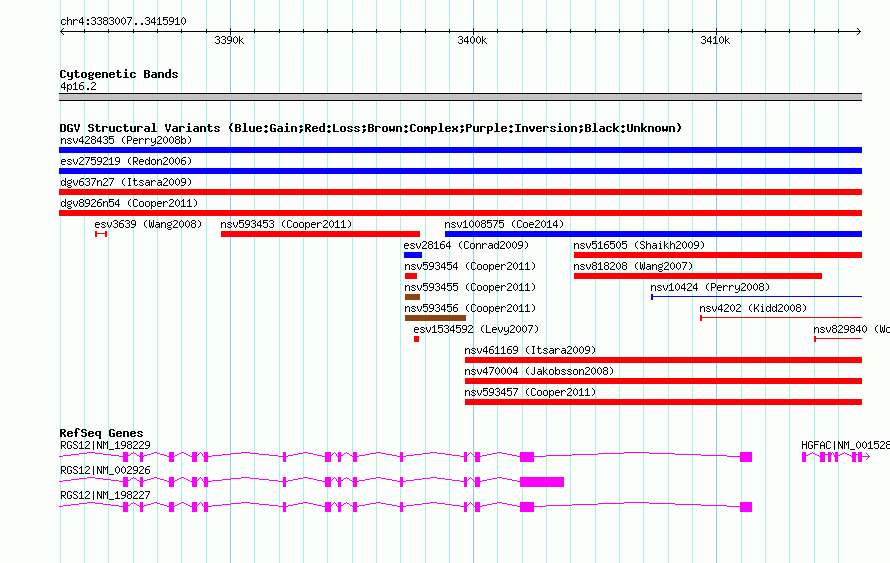This screenshot has width=890, height=563.
Task: Select the nsv593457 (Cooper2011) red bar
Action: (x=664, y=402)
